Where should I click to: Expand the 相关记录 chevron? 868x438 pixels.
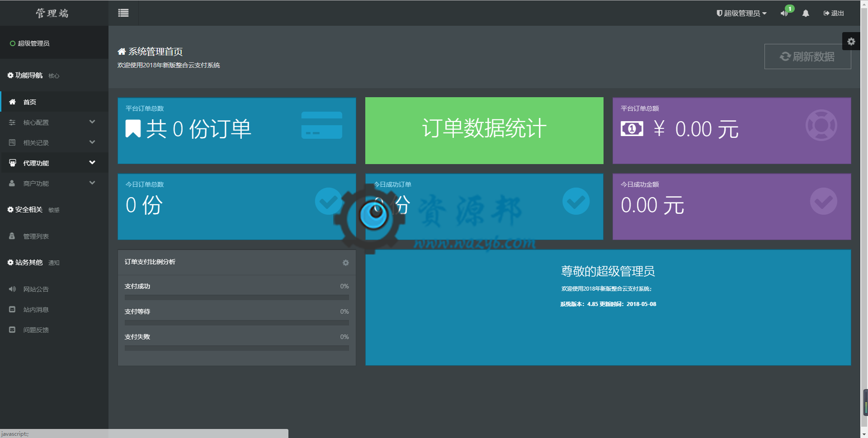[x=92, y=142]
